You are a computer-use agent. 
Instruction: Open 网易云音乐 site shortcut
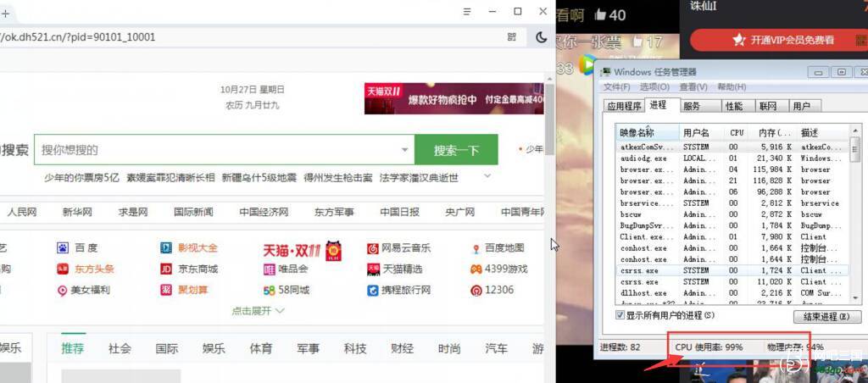coord(398,248)
